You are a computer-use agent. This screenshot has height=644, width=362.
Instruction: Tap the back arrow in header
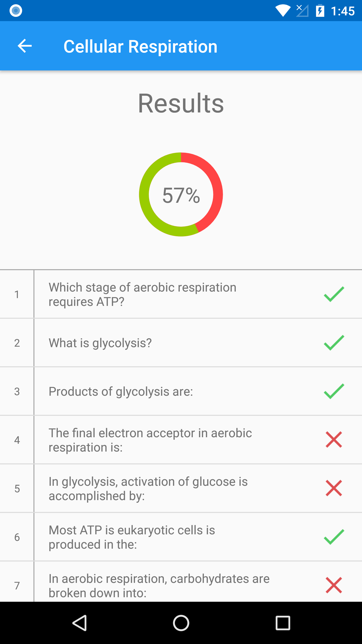[25, 46]
